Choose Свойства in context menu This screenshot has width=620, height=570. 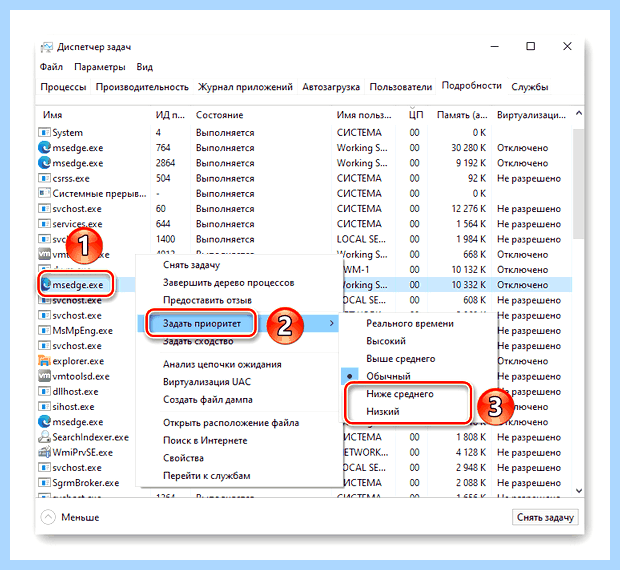(x=183, y=458)
